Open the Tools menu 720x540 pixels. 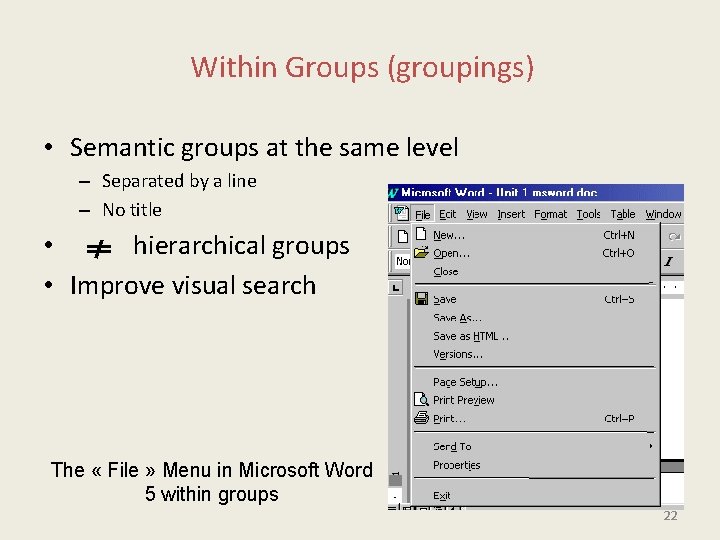(x=588, y=214)
